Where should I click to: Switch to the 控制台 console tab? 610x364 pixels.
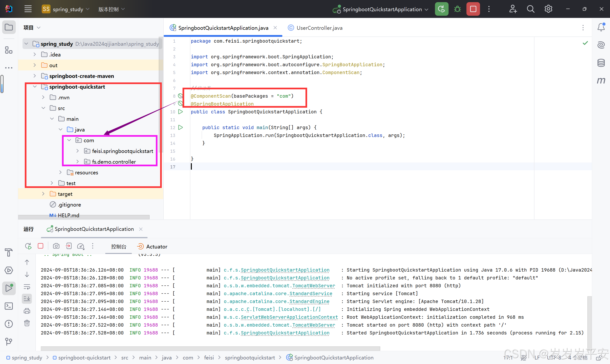[119, 247]
